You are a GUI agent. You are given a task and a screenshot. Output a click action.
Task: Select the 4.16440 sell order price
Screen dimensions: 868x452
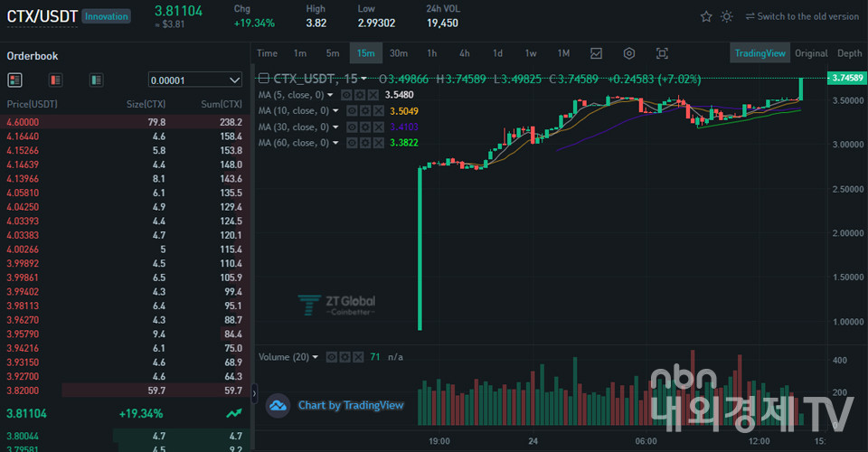pyautogui.click(x=23, y=137)
